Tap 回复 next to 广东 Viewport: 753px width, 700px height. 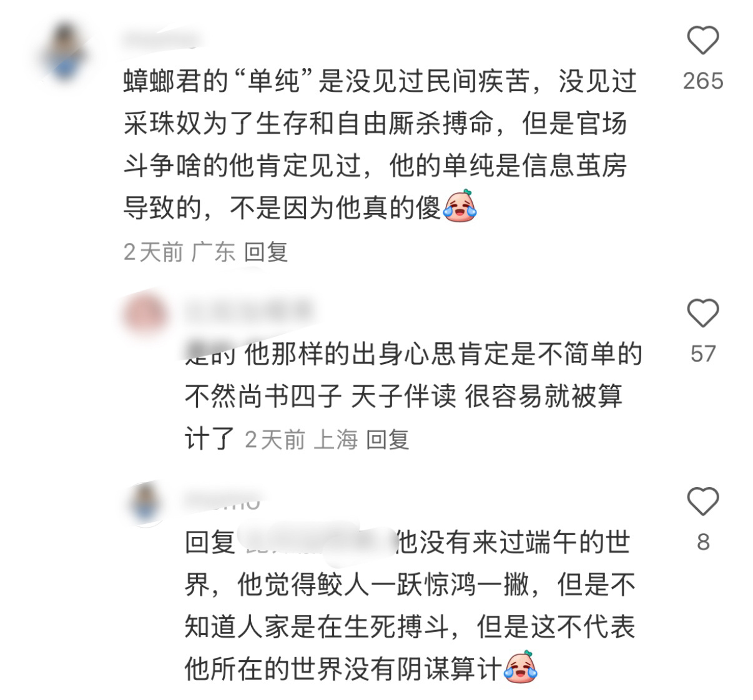pyautogui.click(x=266, y=252)
